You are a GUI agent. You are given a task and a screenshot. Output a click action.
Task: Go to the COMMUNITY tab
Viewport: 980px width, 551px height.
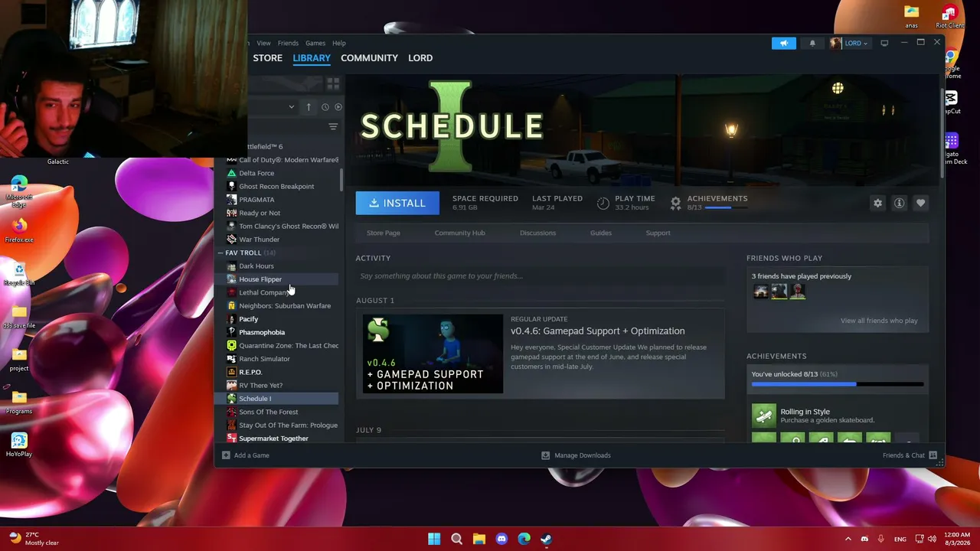369,58
